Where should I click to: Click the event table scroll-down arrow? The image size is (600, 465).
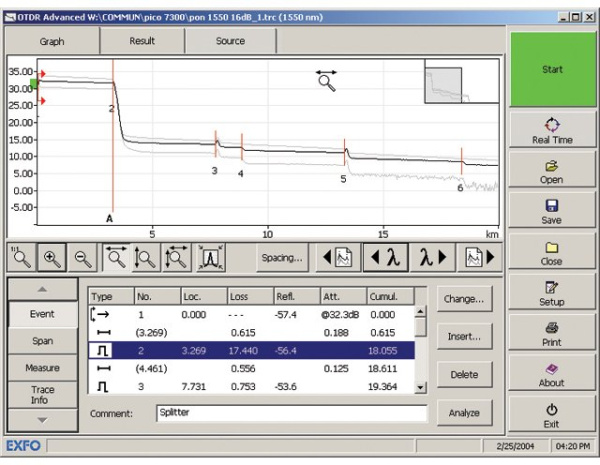(x=420, y=388)
